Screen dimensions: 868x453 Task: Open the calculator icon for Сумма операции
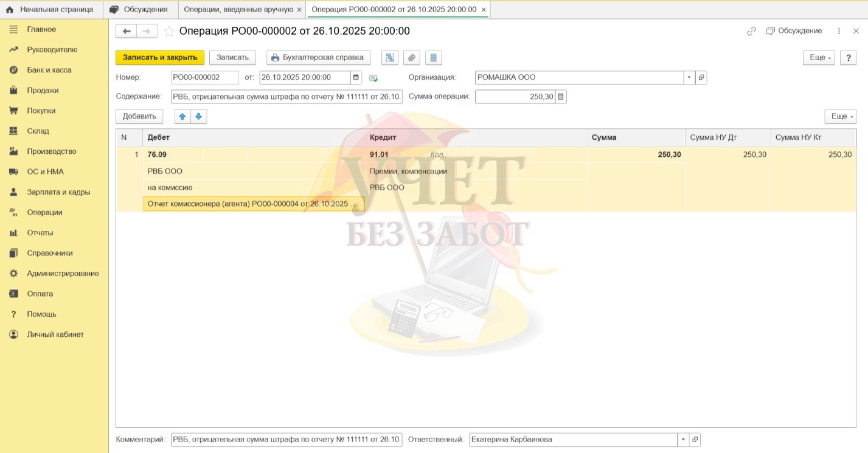pyautogui.click(x=561, y=97)
